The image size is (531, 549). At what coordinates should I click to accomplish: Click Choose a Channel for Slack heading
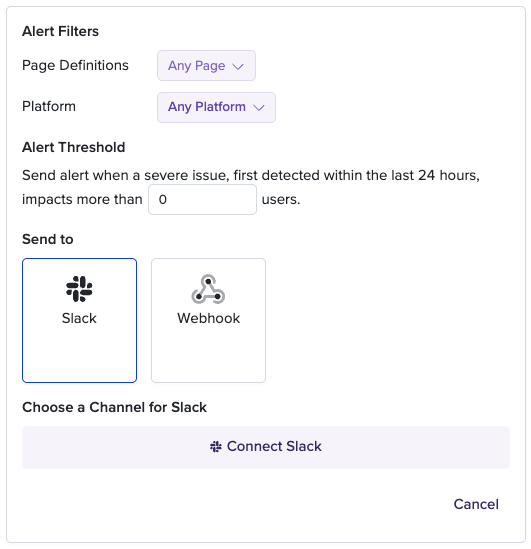pos(114,407)
